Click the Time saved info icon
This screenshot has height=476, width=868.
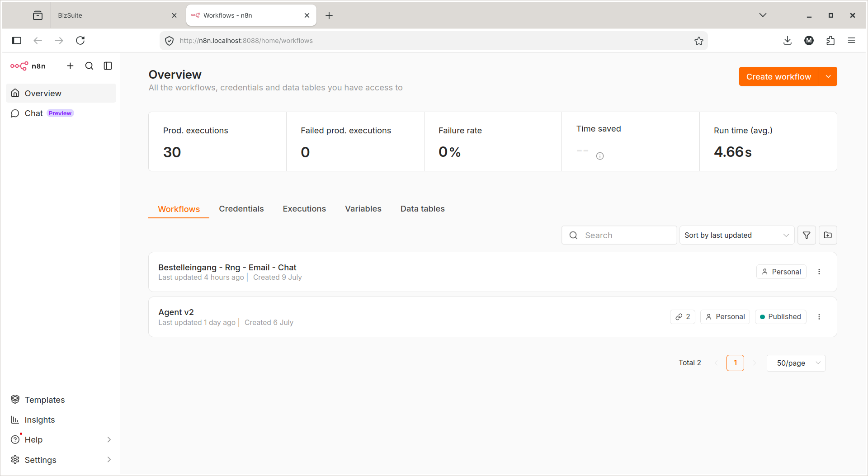tap(600, 156)
